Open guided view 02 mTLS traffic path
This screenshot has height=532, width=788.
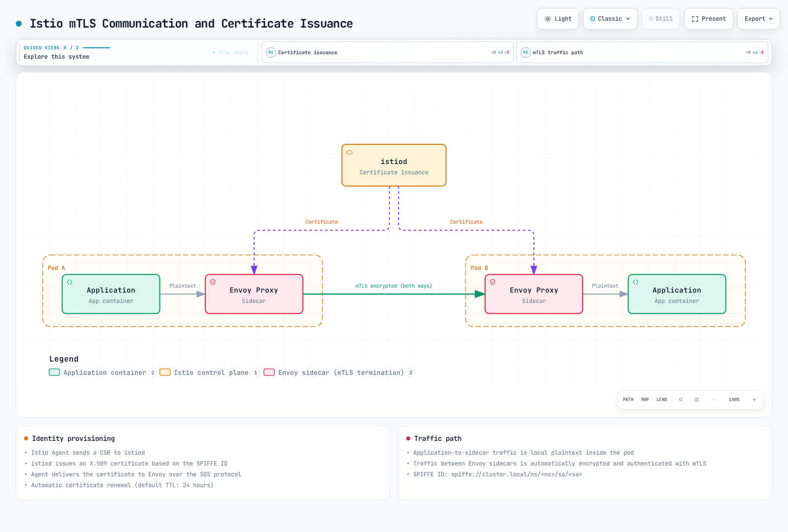click(x=643, y=52)
